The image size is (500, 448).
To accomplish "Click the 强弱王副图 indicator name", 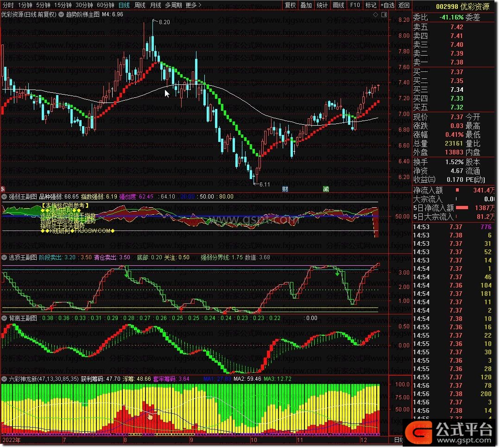I will click(23, 197).
